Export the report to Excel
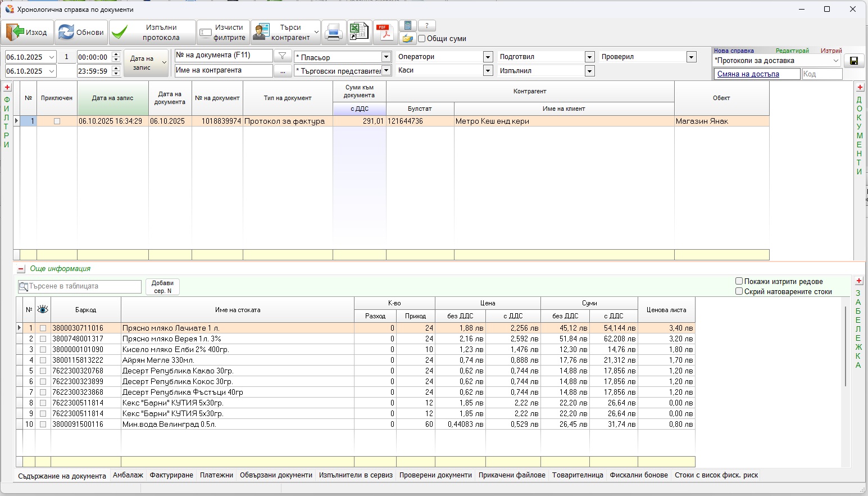The image size is (868, 496). click(x=358, y=33)
